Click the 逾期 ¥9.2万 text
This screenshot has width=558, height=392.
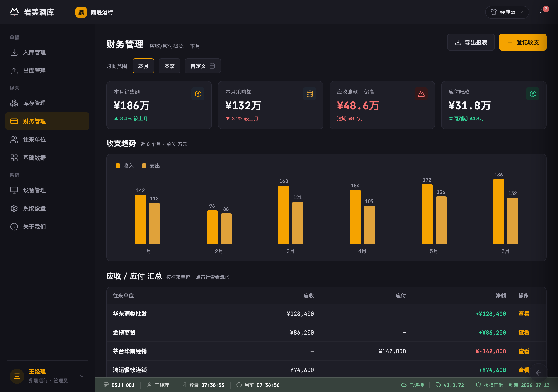point(350,118)
